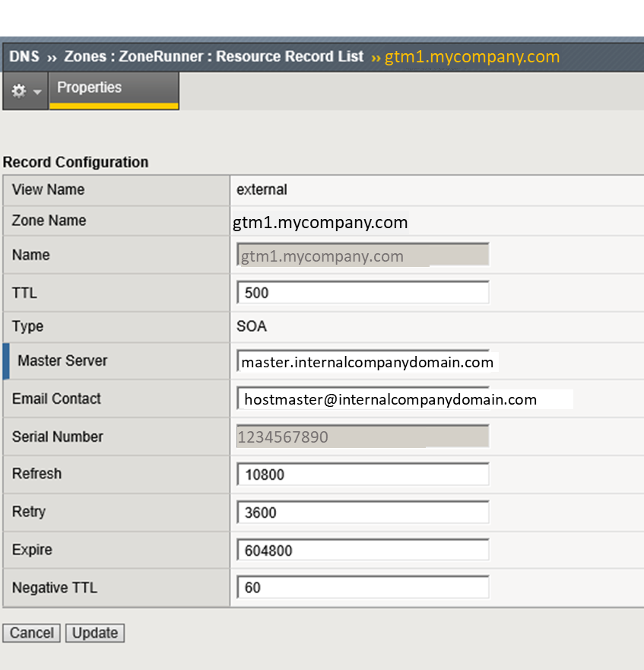Click the greyed-out Serial Number field
This screenshot has width=644, height=670.
(362, 437)
